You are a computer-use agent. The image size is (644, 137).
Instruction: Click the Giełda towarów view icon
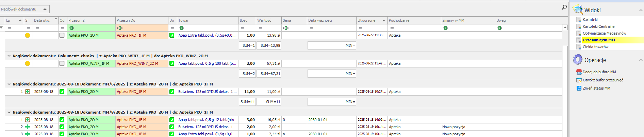tap(579, 47)
